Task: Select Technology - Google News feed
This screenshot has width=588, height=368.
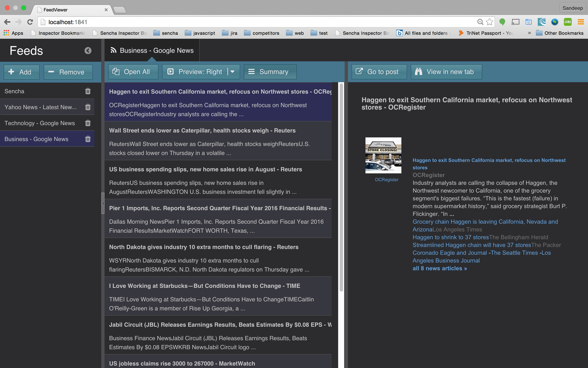Action: (47, 123)
